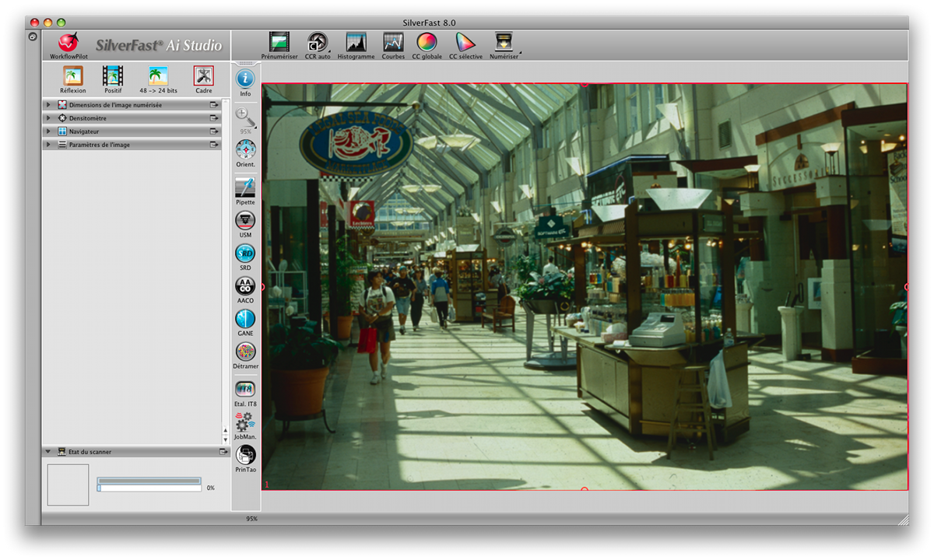
Task: Toggle the 48 -> 24 bits depth setting
Action: point(158,76)
